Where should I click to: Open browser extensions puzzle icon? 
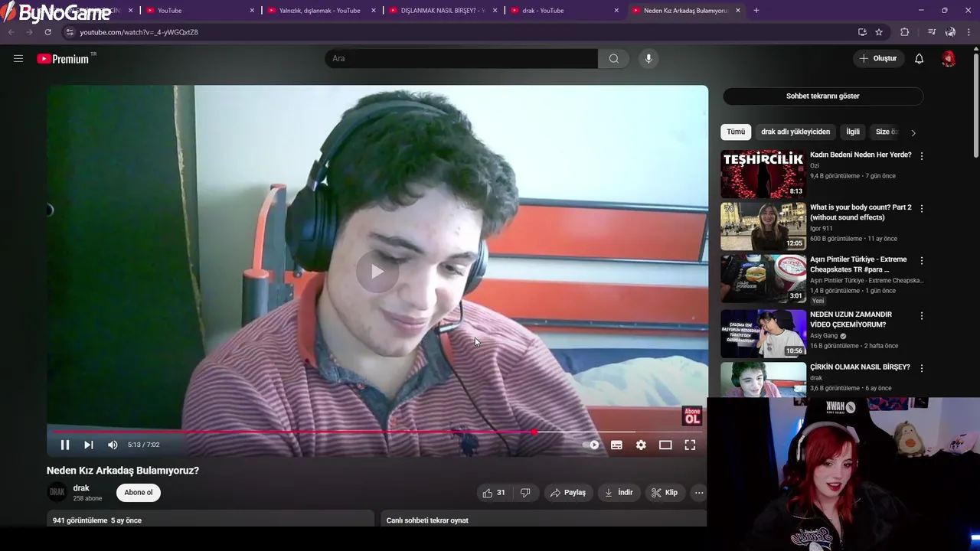click(x=905, y=32)
